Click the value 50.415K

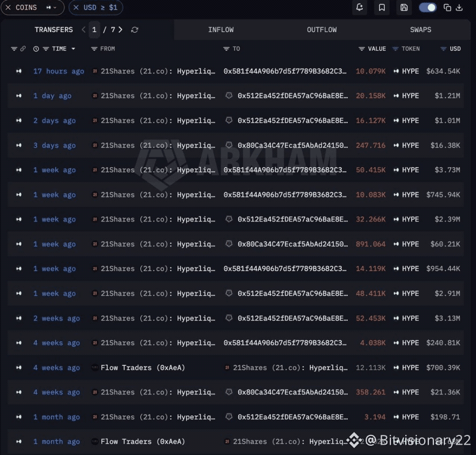click(x=371, y=170)
